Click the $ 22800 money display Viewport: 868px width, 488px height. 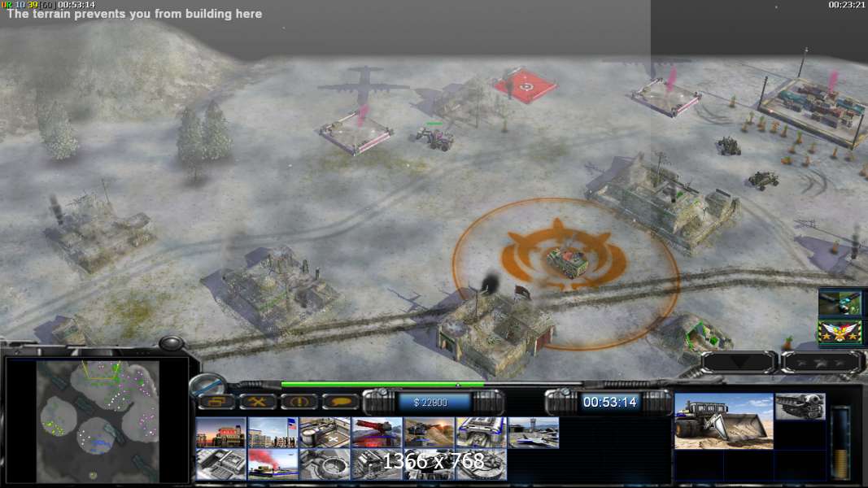[430, 403]
